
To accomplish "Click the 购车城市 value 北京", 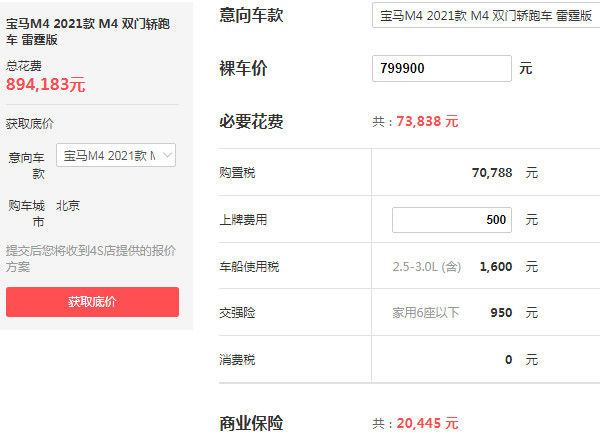I will (68, 206).
